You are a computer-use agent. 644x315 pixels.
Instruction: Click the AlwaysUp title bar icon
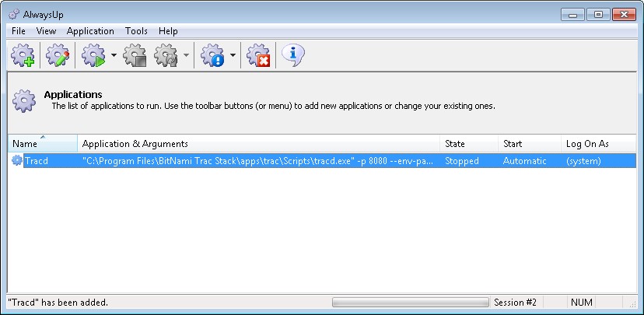pyautogui.click(x=14, y=14)
